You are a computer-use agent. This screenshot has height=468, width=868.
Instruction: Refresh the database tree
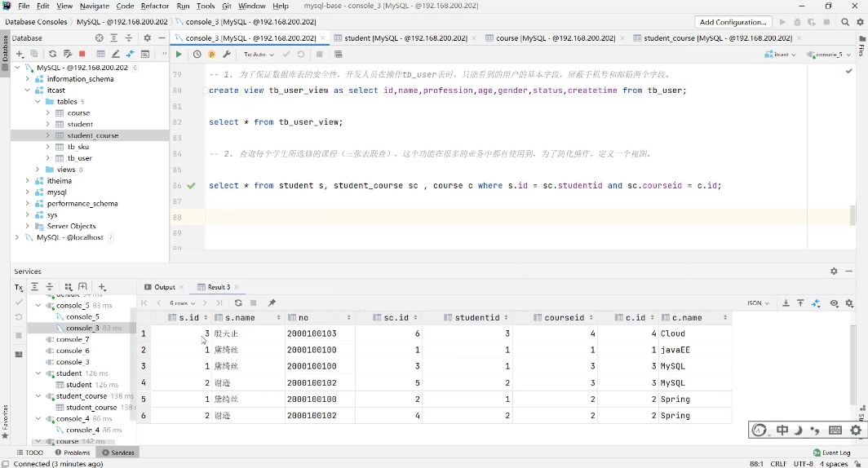click(52, 54)
